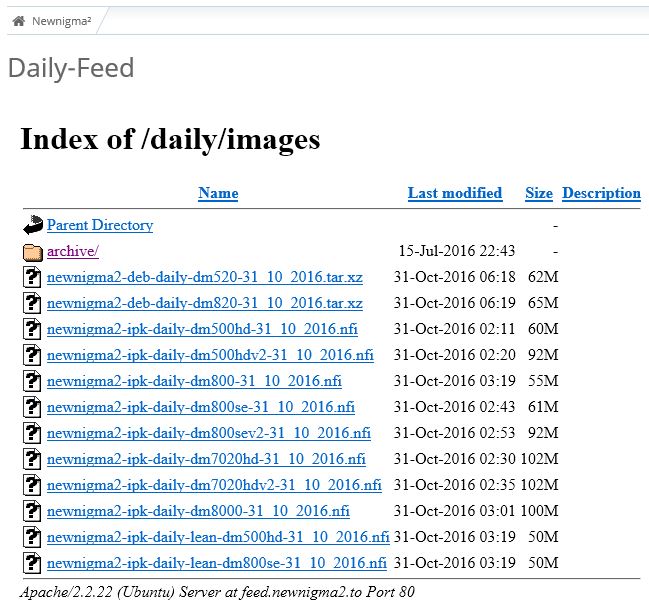
Task: Sort listing by Description column
Action: pyautogui.click(x=601, y=193)
